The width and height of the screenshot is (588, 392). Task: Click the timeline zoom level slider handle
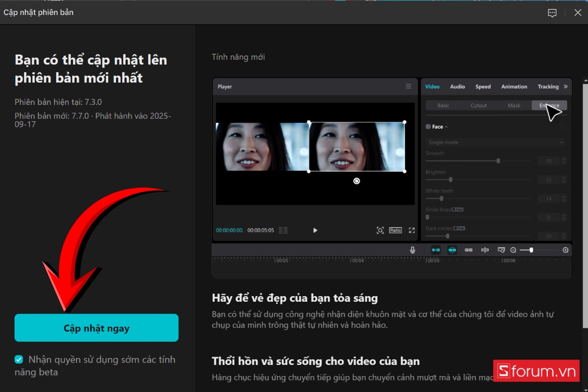coord(531,250)
